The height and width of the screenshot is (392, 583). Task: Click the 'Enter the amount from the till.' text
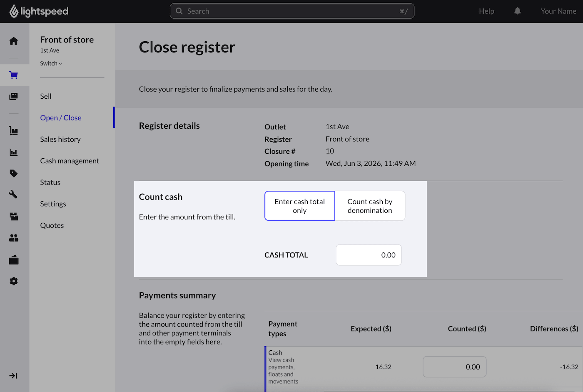point(187,217)
